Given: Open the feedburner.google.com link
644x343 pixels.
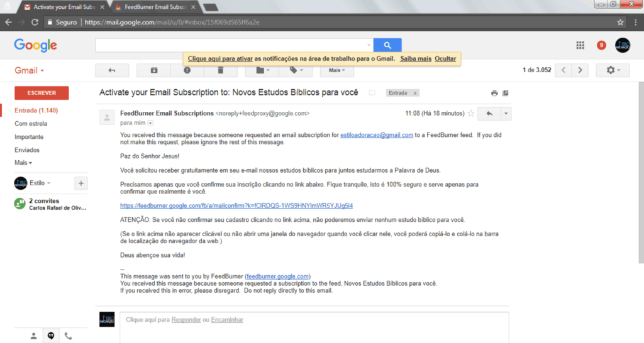Looking at the screenshot, I should tap(277, 276).
